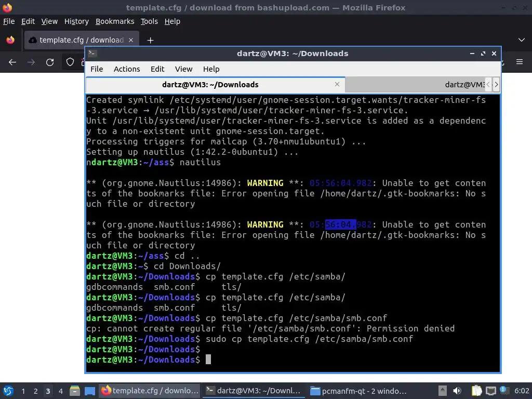Close the template.cfg Firefox tab
The image size is (532, 399).
131,40
